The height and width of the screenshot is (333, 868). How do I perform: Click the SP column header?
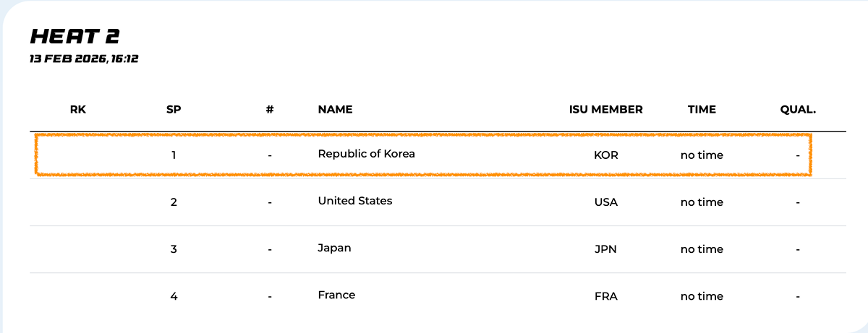point(174,110)
